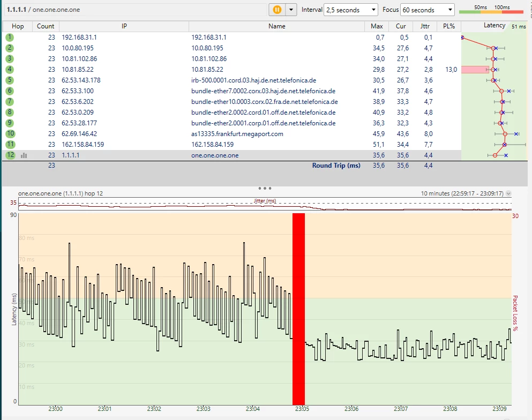The width and height of the screenshot is (532, 420).
Task: Select the hop 6 number icon
Action: coord(10,91)
